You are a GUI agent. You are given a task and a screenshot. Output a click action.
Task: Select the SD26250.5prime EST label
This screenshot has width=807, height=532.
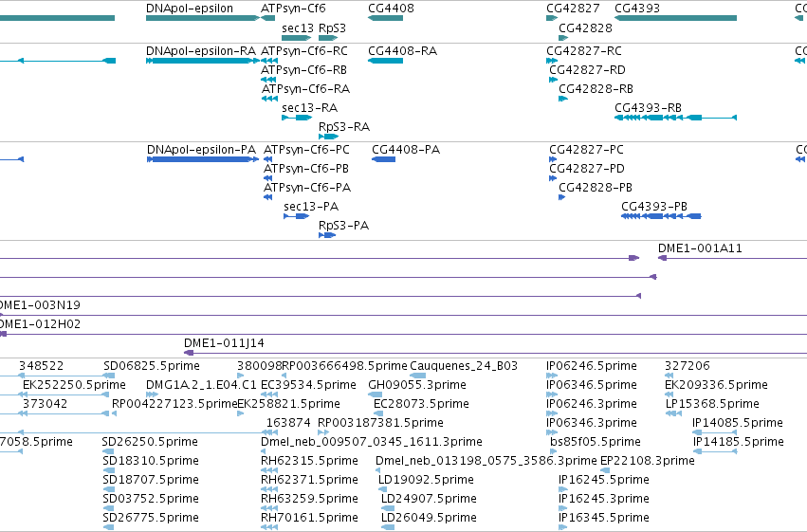[150, 443]
